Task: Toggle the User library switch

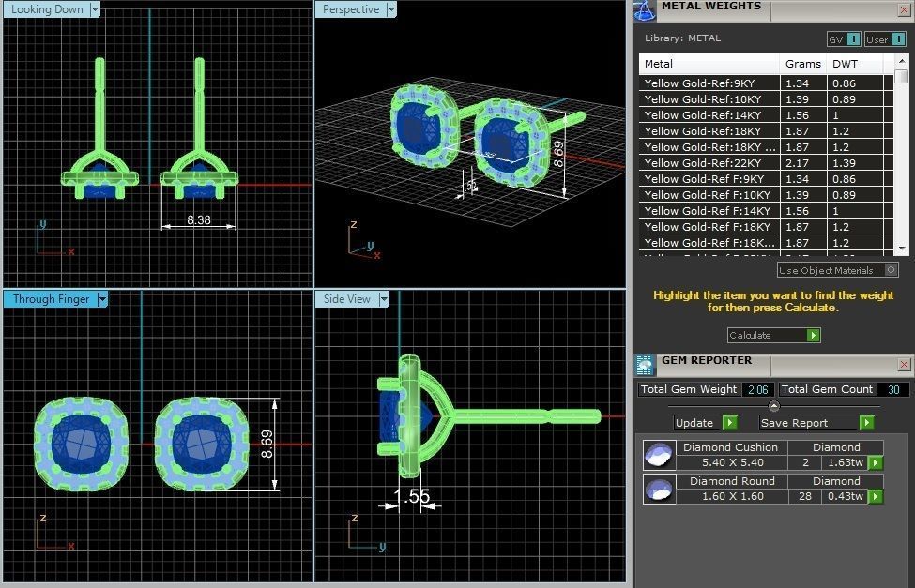Action: tap(885, 39)
